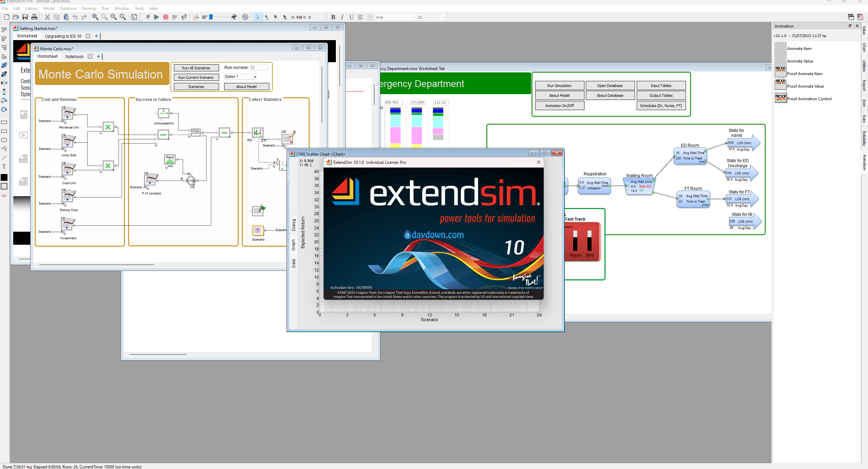Screen dimensions: 868x469
Task: Select the Text tool in left toolbar
Action: coord(4,167)
